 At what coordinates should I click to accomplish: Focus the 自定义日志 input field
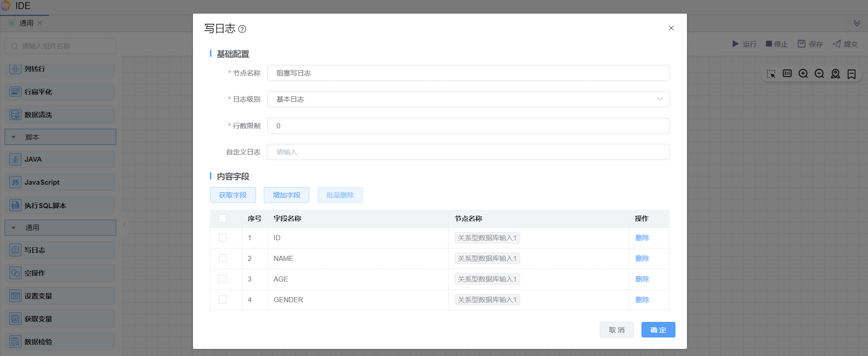tap(468, 152)
